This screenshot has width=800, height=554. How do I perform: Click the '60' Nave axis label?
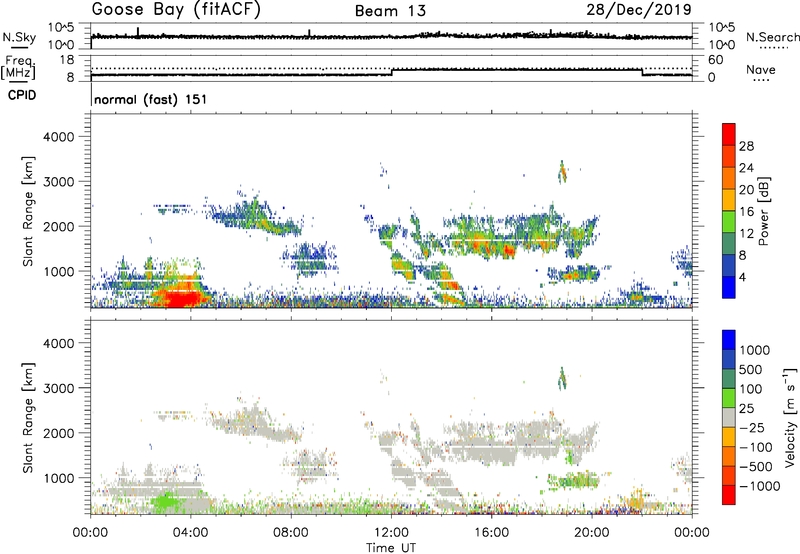[x=715, y=60]
